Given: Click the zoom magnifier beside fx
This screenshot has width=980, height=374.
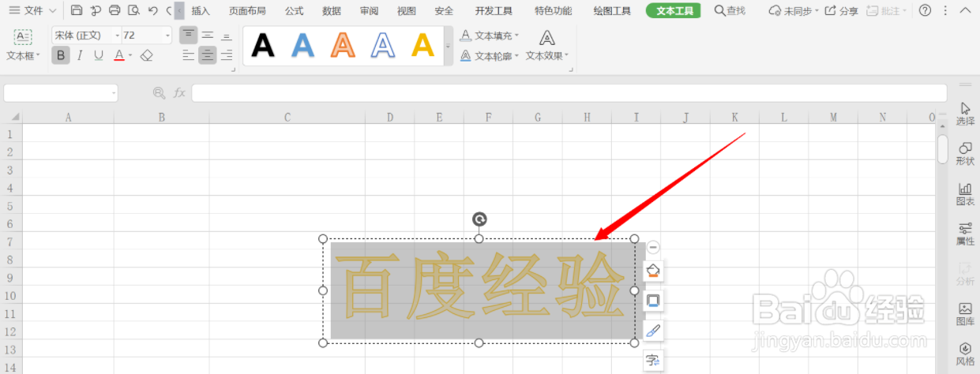Looking at the screenshot, I should pyautogui.click(x=159, y=93).
